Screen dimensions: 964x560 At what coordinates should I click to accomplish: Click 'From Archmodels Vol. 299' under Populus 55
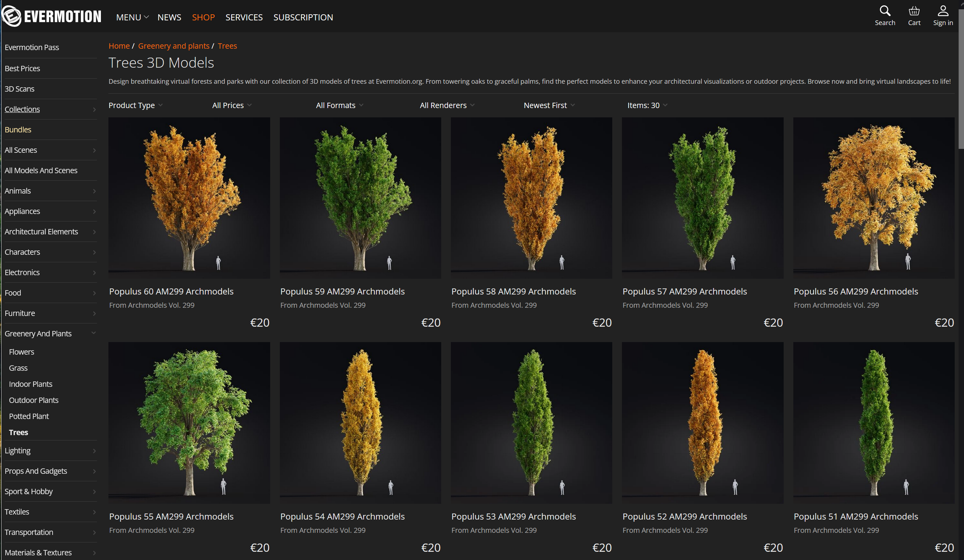pos(151,530)
